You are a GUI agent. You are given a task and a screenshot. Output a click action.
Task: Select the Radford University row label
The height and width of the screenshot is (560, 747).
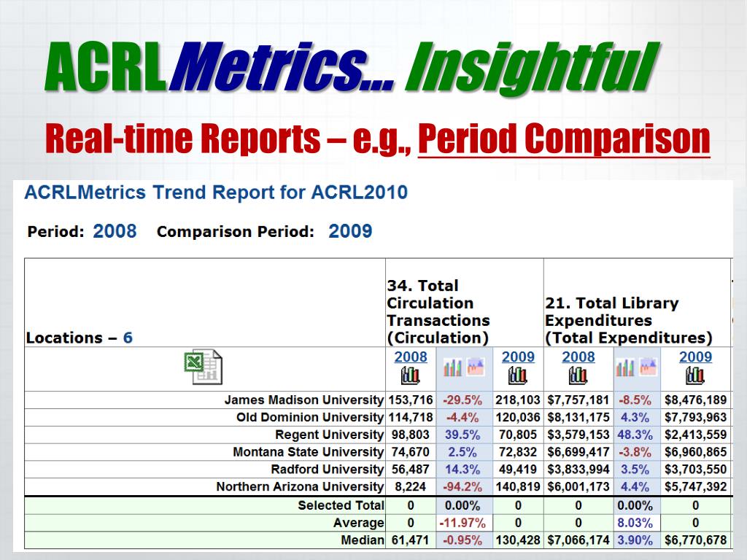pyautogui.click(x=328, y=470)
